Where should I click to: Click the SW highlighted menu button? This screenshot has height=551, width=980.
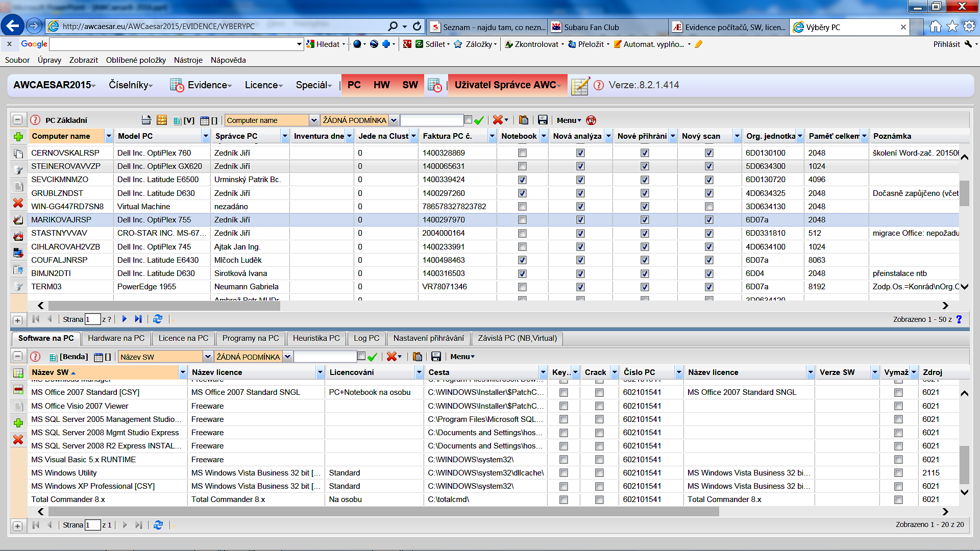tap(409, 85)
